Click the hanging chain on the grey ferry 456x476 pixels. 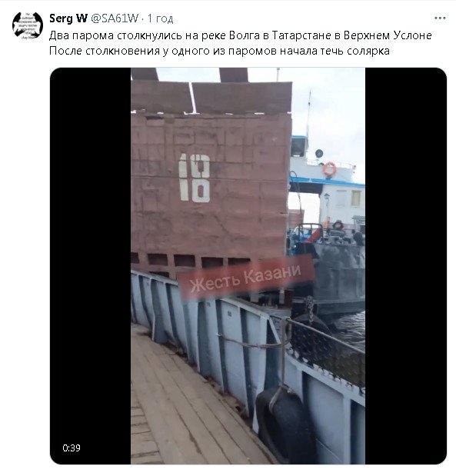(310, 308)
